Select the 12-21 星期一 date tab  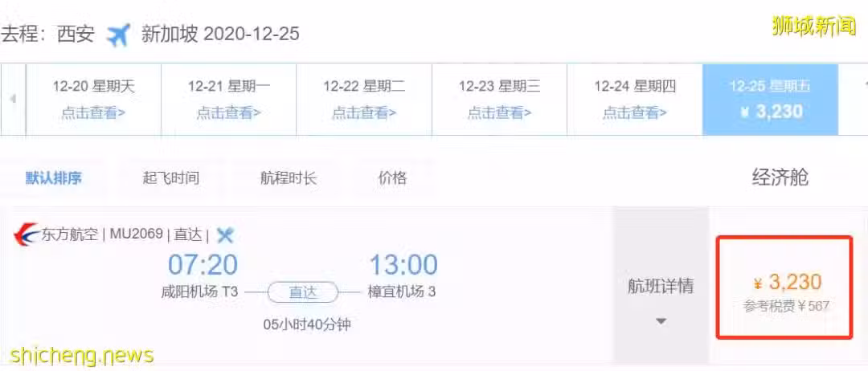pyautogui.click(x=228, y=100)
